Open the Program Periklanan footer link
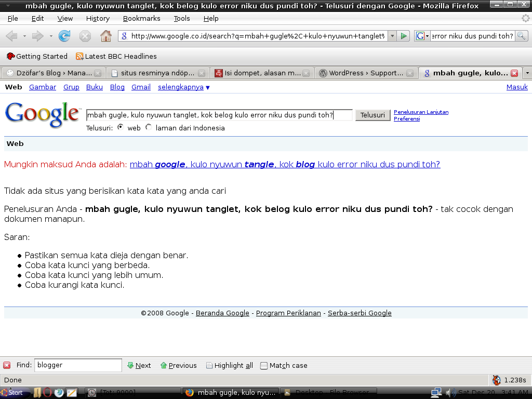Screen dimensions: 532x399 [x=288, y=313]
